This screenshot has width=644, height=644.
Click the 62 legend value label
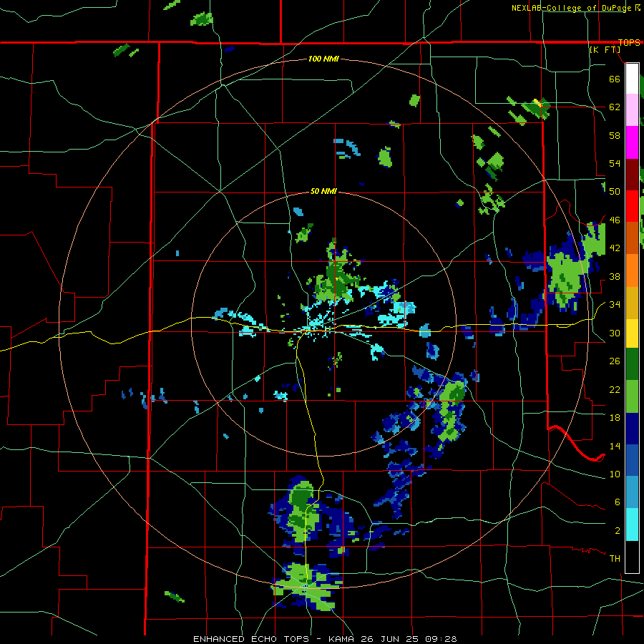click(x=615, y=107)
